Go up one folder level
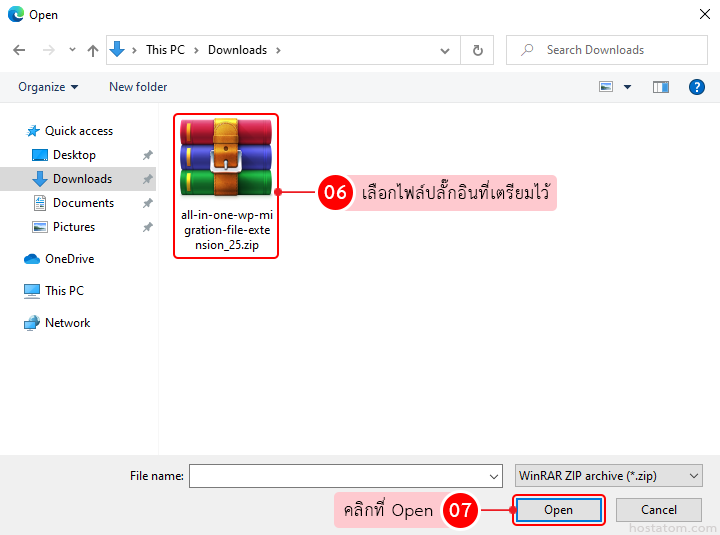Image resolution: width=720 pixels, height=535 pixels. [93, 50]
